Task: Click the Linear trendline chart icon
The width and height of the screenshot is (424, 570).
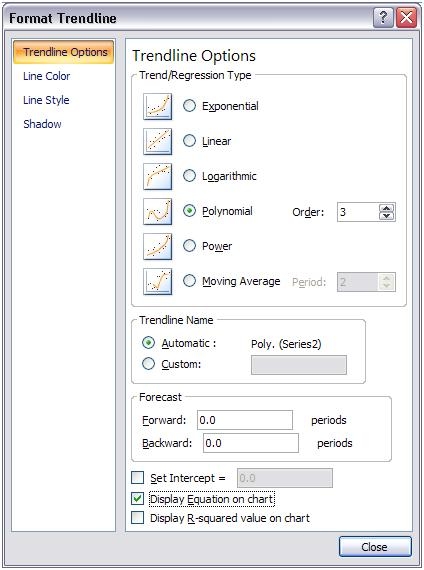Action: (157, 141)
